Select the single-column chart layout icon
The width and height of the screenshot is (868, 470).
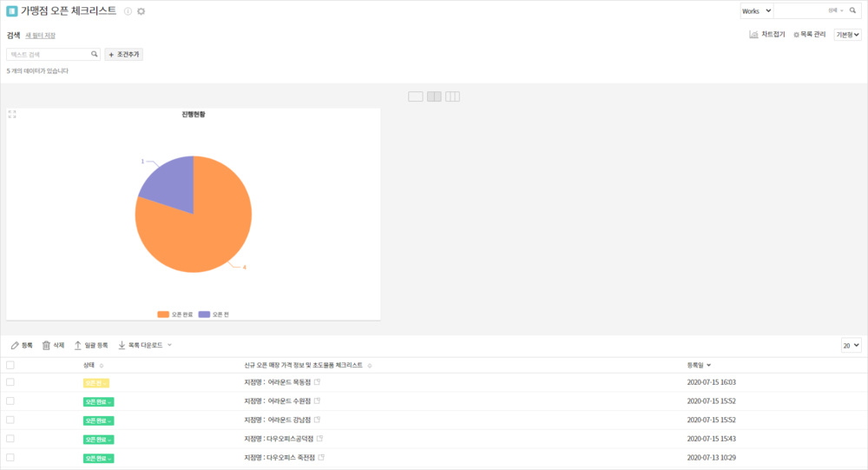tap(415, 96)
